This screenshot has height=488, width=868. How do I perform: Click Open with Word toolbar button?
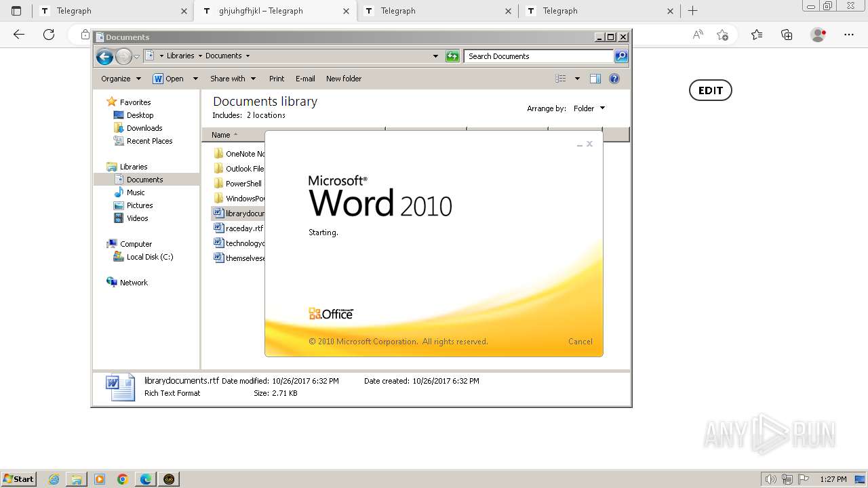(x=168, y=79)
